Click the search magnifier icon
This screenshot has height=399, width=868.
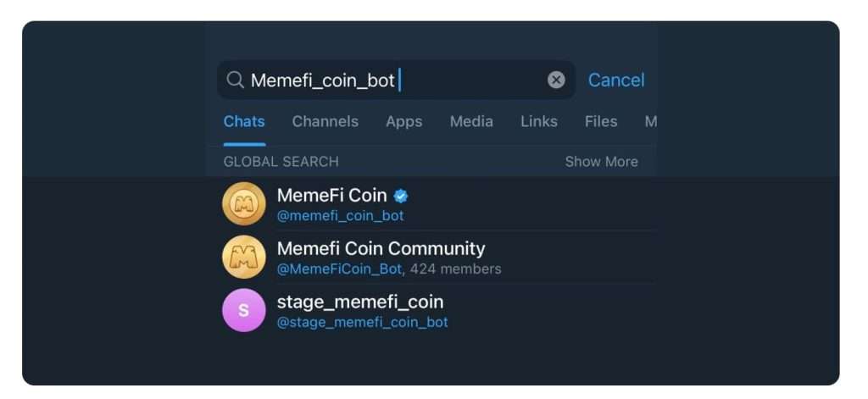pyautogui.click(x=236, y=80)
